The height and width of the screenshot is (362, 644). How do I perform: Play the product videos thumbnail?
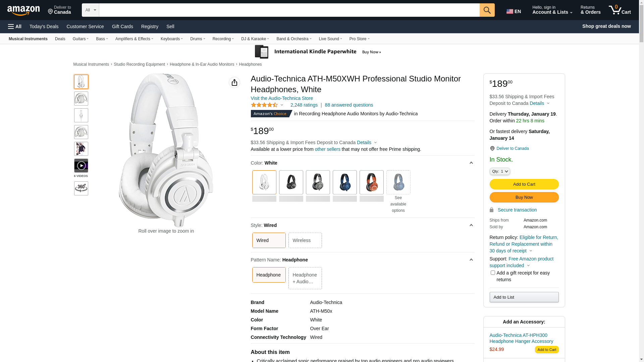coord(81,166)
